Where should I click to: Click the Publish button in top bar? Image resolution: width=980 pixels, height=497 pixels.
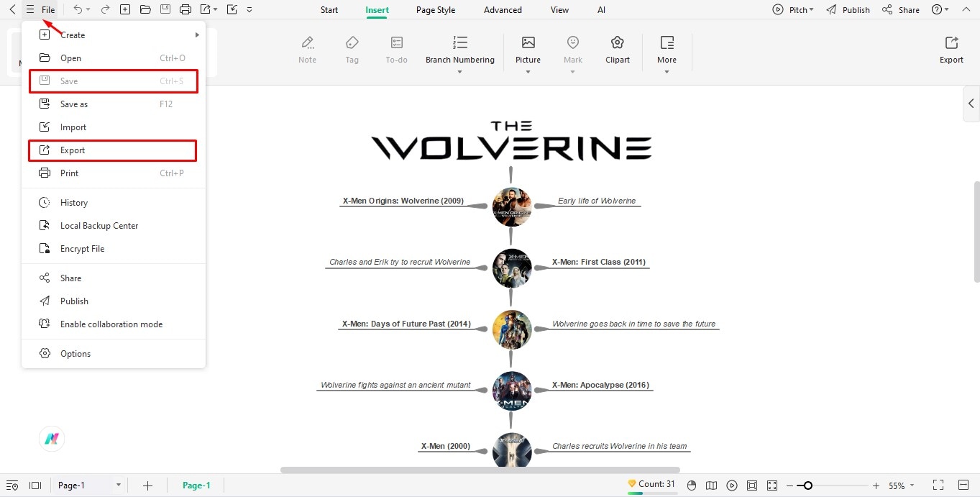(x=848, y=10)
